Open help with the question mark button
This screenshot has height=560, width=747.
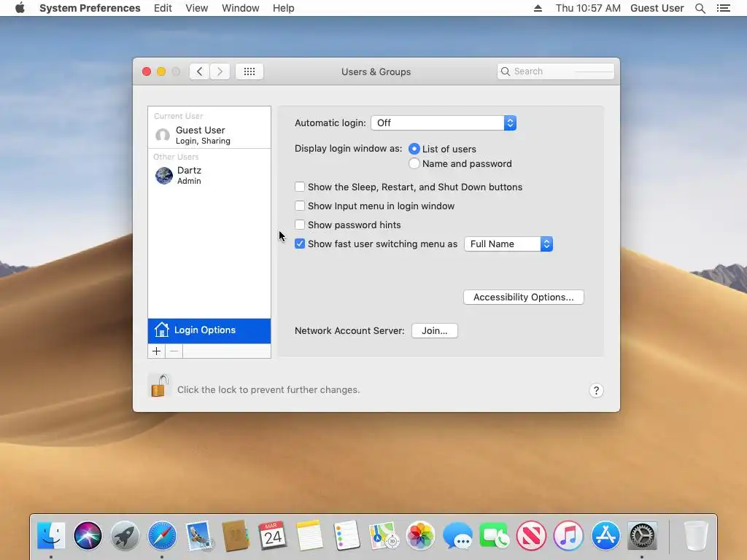coord(596,391)
